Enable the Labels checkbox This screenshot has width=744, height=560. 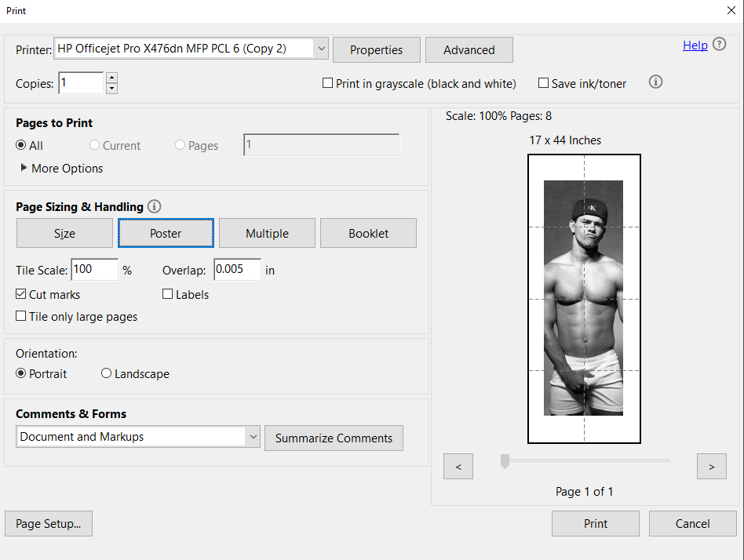point(168,294)
